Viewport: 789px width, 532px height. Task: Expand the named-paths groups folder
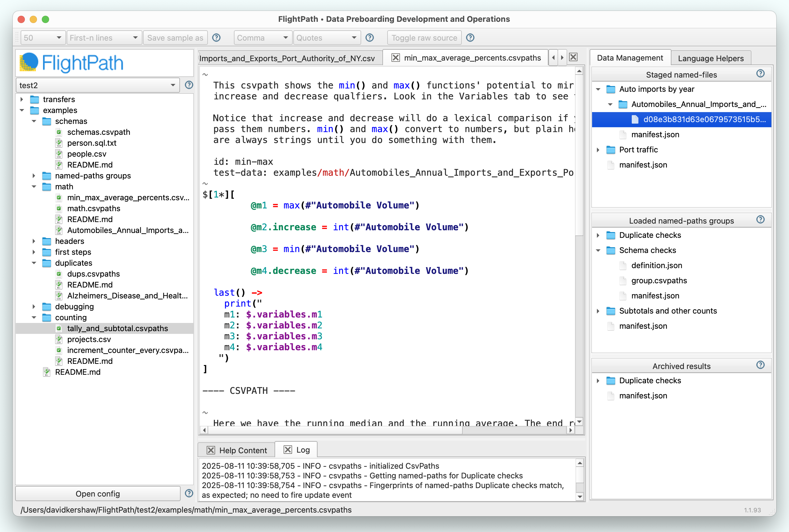tap(34, 176)
